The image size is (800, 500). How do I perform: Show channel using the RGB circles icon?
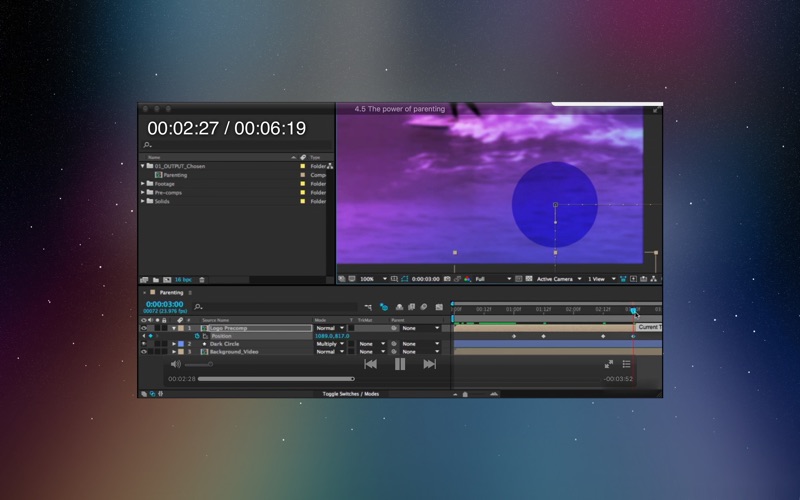point(467,279)
